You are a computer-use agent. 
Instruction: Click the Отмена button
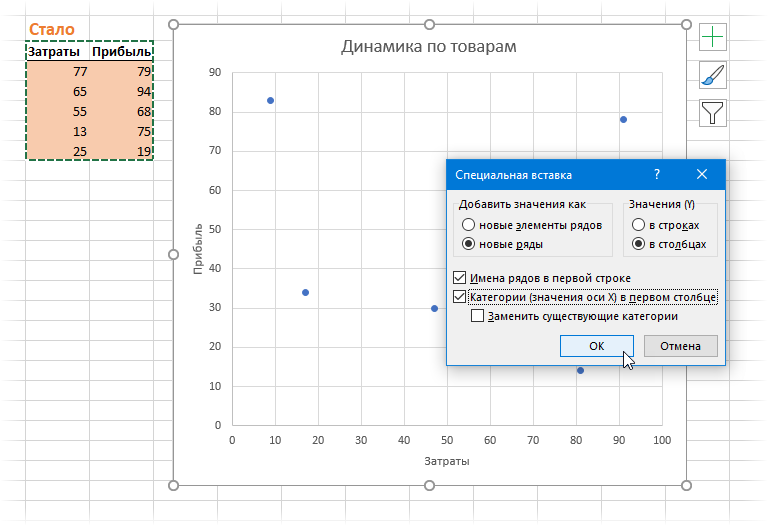[680, 346]
